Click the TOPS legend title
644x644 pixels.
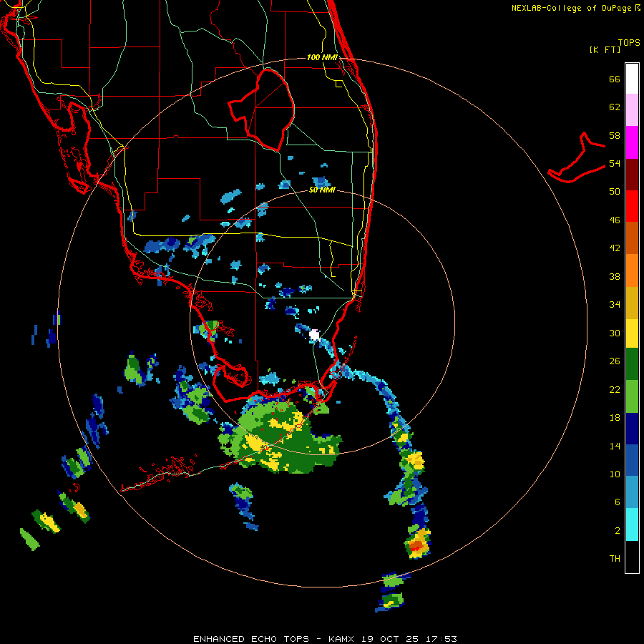[629, 43]
